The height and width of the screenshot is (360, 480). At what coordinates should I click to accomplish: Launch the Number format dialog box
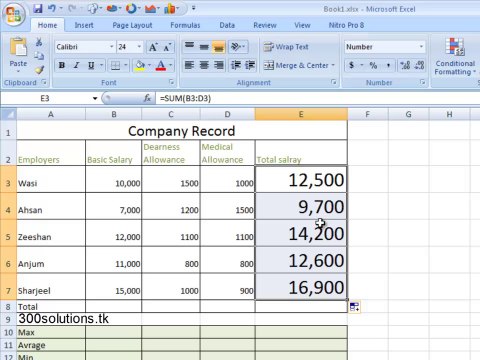[x=422, y=82]
